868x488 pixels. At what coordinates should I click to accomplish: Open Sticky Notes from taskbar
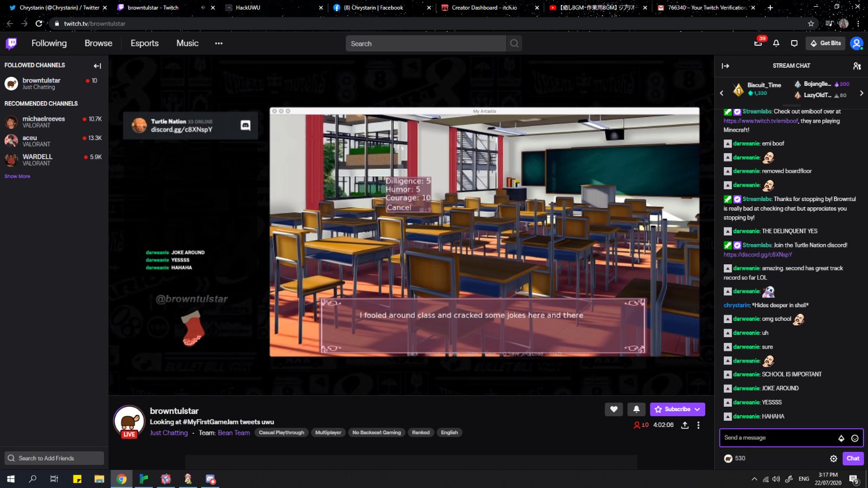pos(77,479)
